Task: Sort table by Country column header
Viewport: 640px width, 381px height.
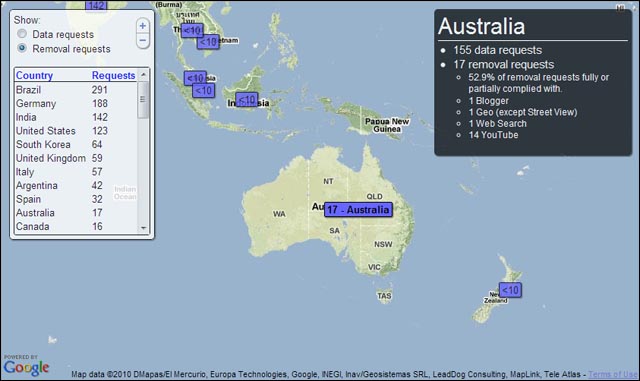Action: click(34, 76)
